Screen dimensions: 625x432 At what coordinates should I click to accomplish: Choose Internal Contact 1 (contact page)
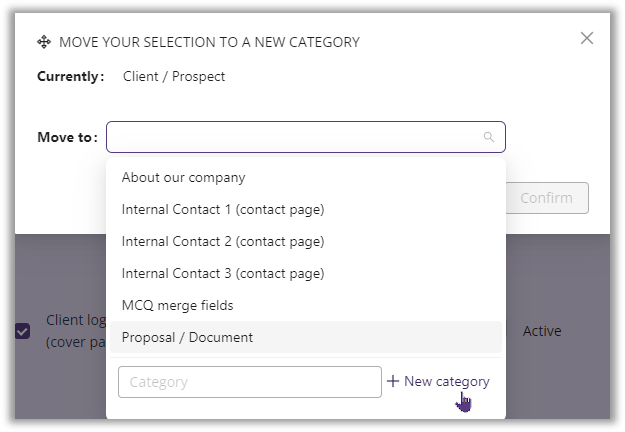[x=223, y=210]
